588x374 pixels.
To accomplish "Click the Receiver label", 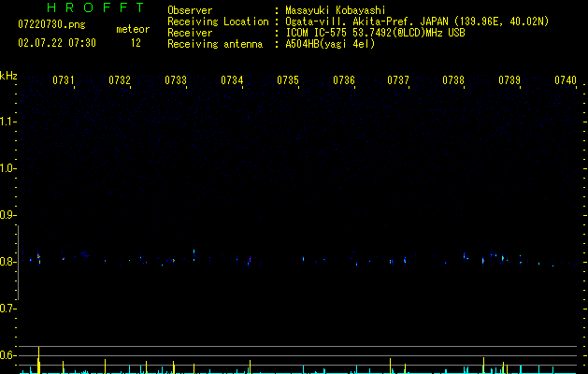I will pos(190,33).
